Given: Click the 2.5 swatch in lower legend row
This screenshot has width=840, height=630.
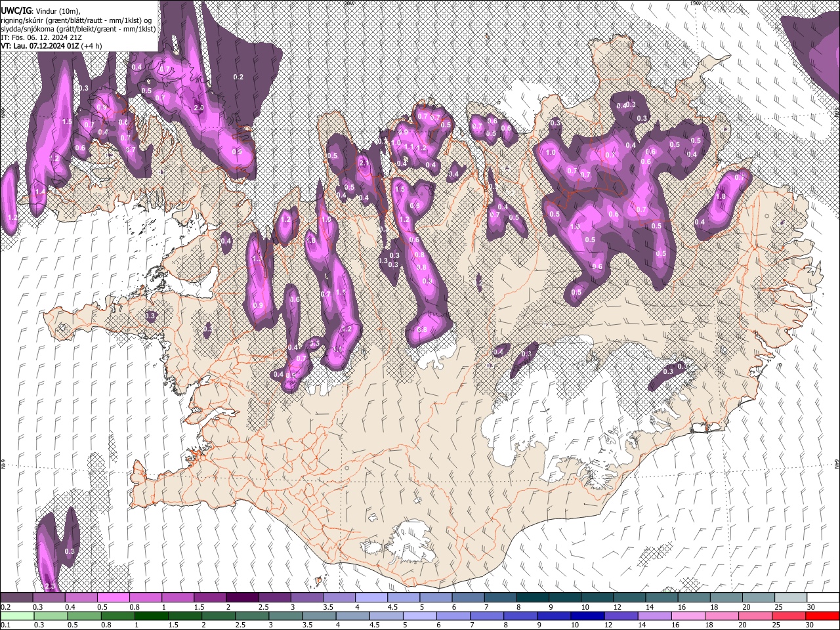Looking at the screenshot, I should click(x=253, y=616).
